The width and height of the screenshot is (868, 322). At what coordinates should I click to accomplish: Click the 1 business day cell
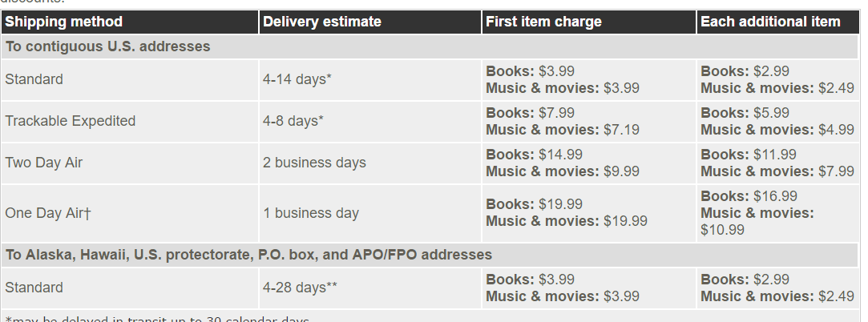(x=311, y=213)
